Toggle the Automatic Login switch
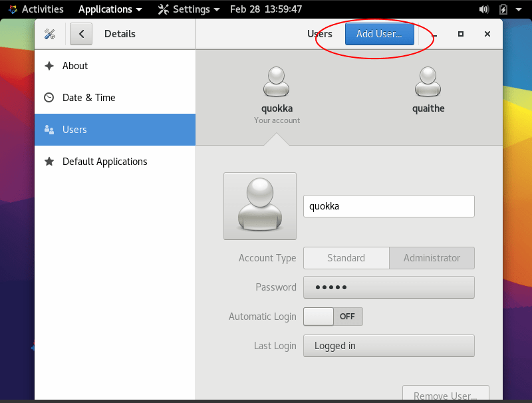Image resolution: width=532 pixels, height=403 pixels. [x=333, y=317]
